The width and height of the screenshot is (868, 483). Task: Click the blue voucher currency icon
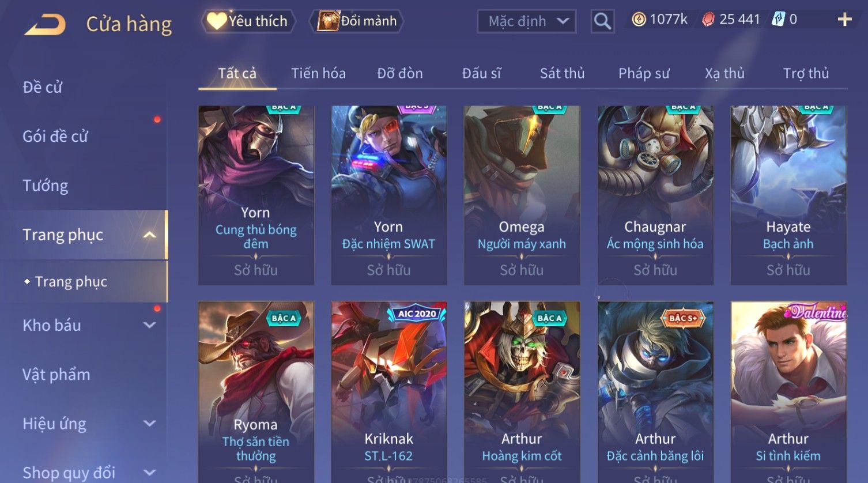[778, 20]
